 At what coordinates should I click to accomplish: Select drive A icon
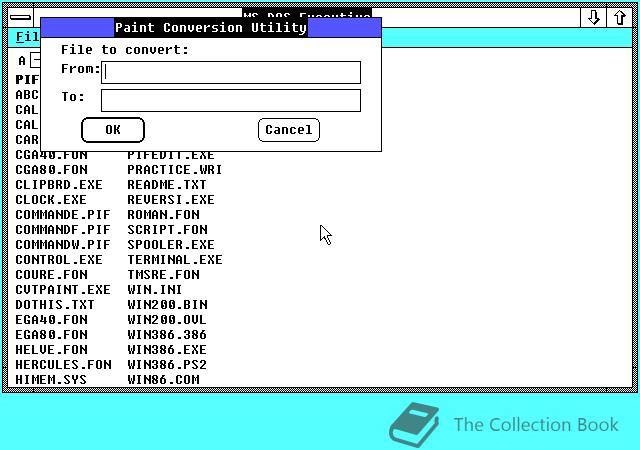pyautogui.click(x=29, y=61)
